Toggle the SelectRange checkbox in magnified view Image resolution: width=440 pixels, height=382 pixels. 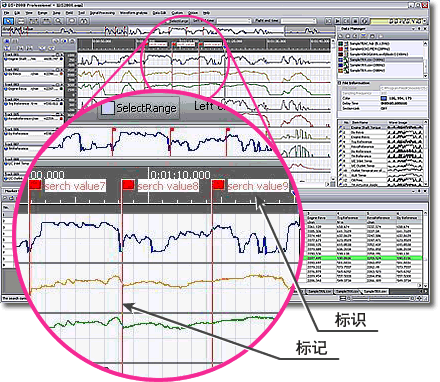coord(108,108)
